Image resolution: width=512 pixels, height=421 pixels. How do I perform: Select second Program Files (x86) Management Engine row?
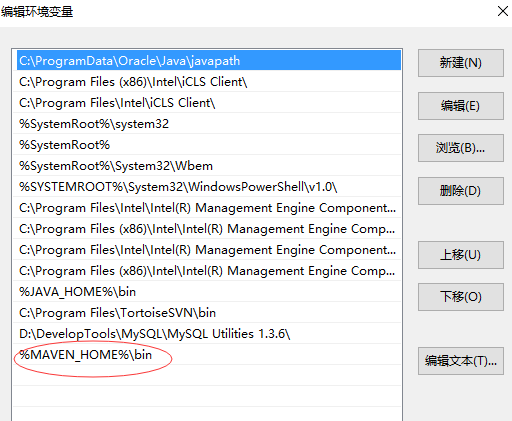[x=207, y=271]
